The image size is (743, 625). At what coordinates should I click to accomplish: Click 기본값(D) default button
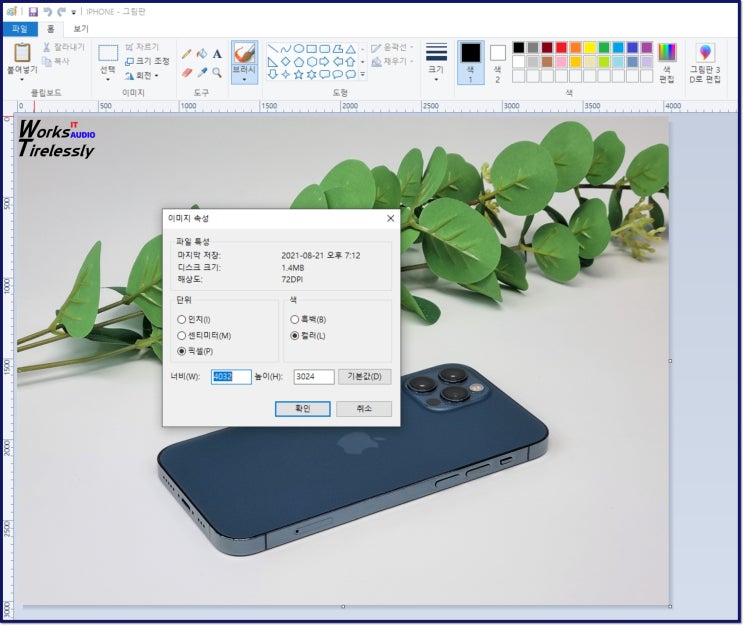[364, 377]
